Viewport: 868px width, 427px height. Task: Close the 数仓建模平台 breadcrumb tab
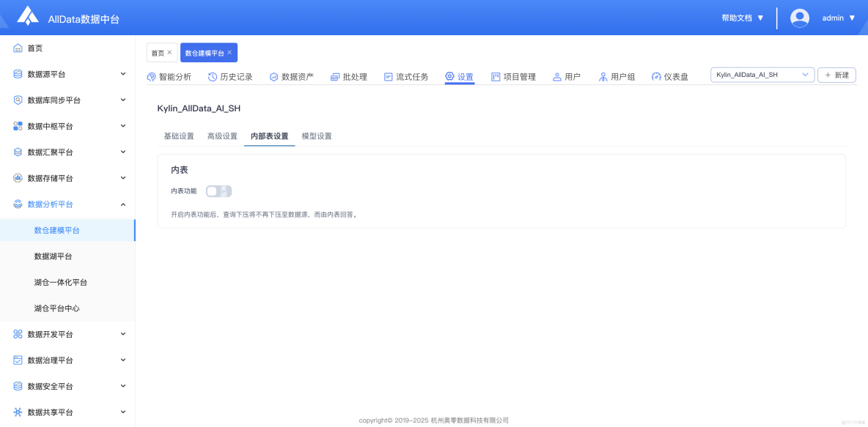coord(229,52)
